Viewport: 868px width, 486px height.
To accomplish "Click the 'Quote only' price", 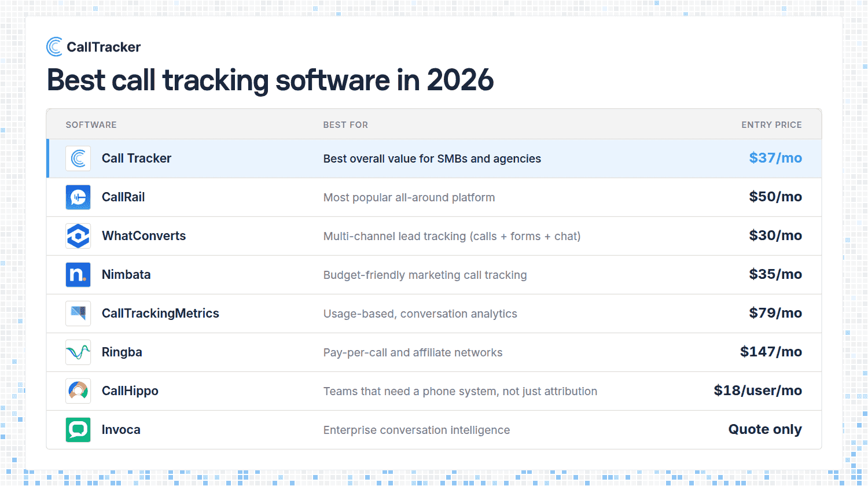I will click(x=765, y=429).
